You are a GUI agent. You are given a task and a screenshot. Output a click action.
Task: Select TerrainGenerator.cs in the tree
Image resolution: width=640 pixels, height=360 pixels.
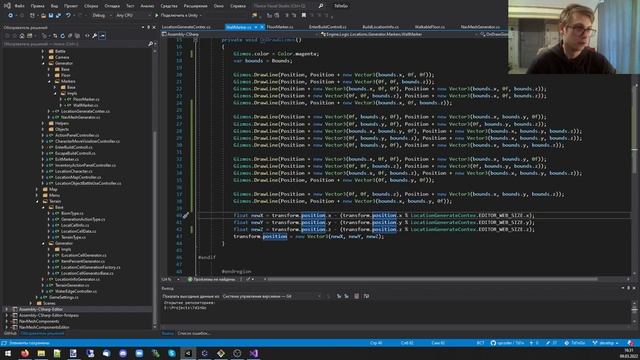72,285
